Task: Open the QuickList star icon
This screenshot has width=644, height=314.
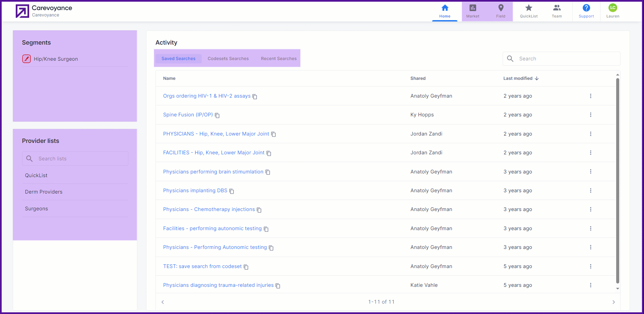Action: (529, 8)
